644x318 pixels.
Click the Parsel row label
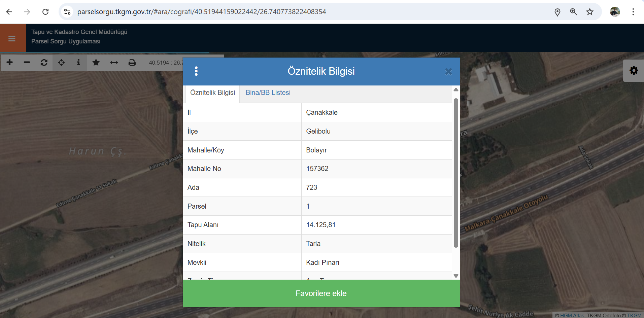[x=197, y=206]
